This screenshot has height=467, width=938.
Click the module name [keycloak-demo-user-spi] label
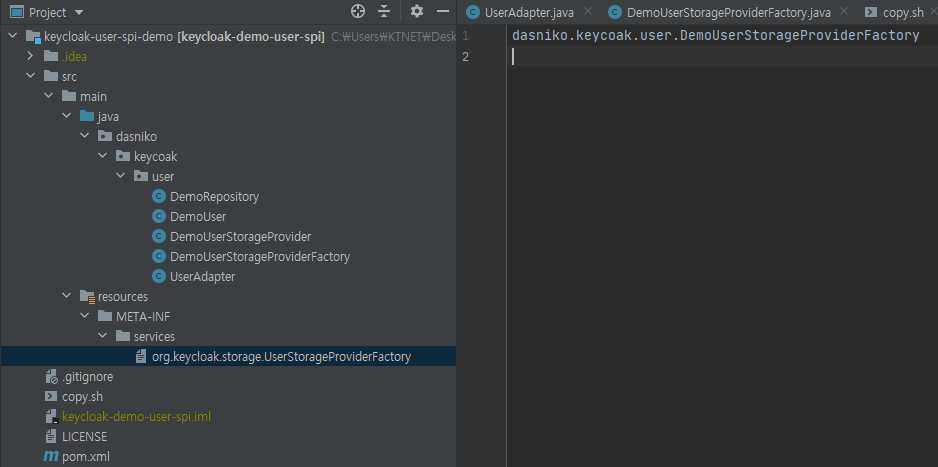pos(251,37)
